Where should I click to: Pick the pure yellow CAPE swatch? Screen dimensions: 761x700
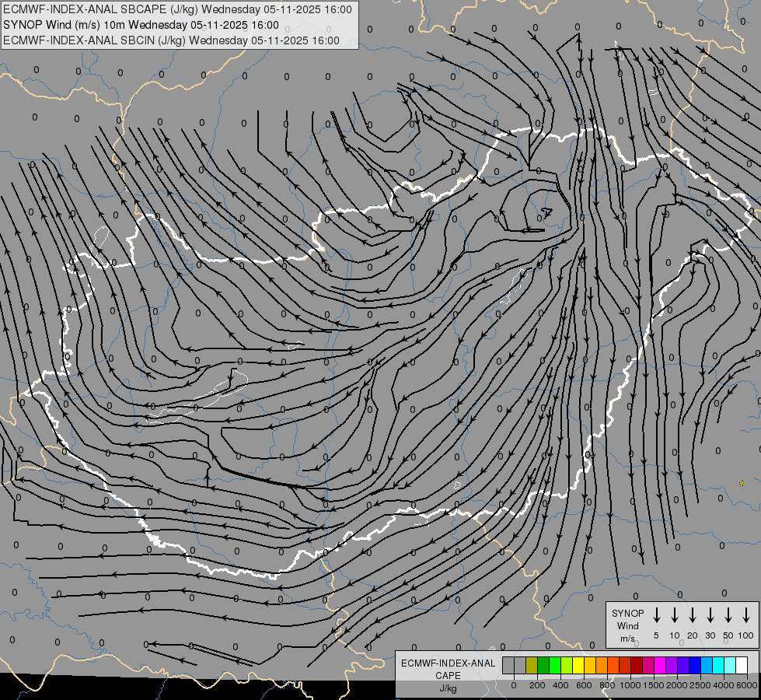578,665
